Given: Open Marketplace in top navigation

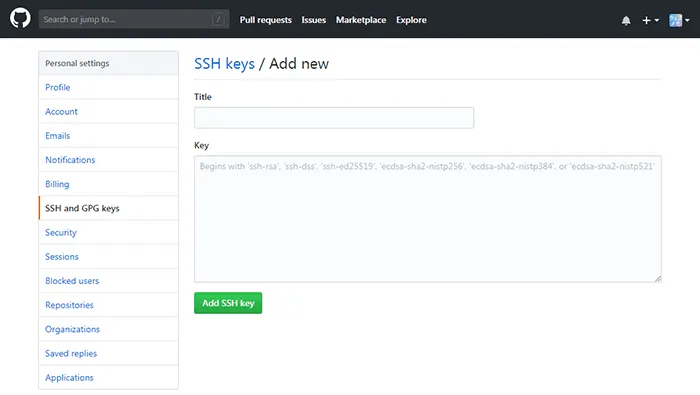Looking at the screenshot, I should (x=361, y=20).
